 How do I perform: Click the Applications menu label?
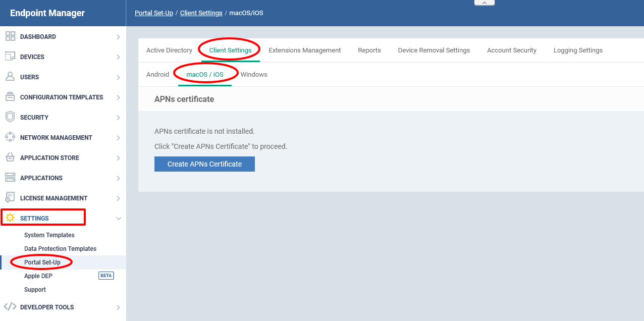(x=41, y=178)
